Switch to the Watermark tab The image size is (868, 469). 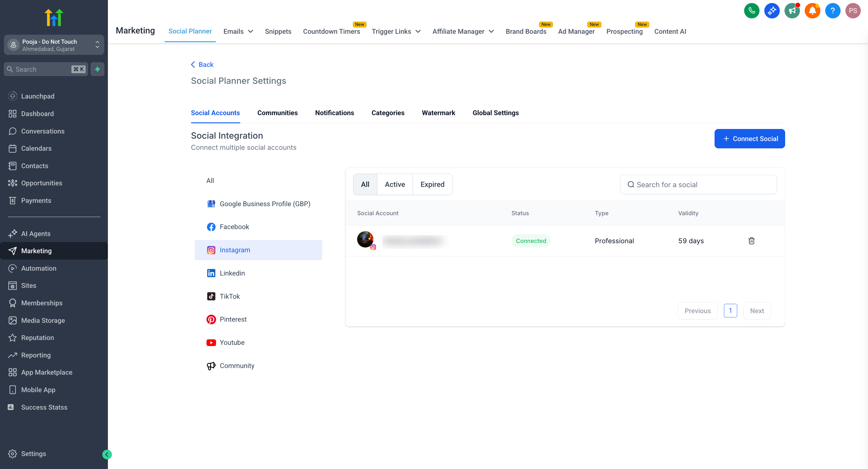point(438,113)
